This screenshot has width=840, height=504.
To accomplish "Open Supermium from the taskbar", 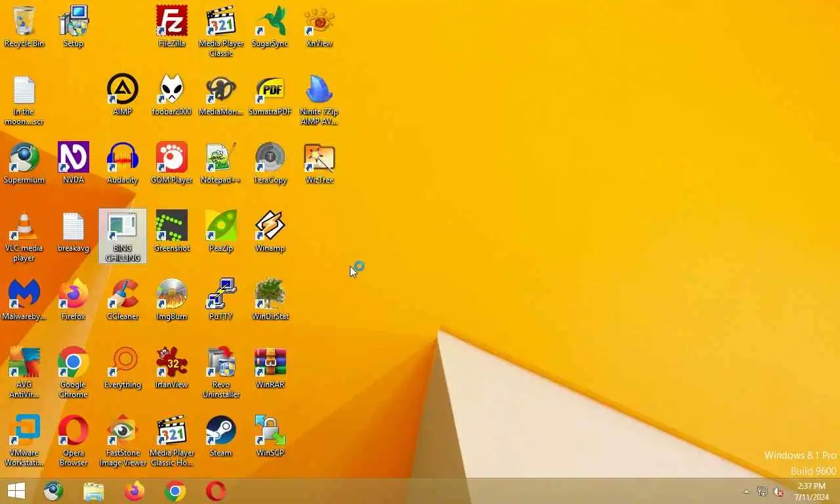I will 53,491.
